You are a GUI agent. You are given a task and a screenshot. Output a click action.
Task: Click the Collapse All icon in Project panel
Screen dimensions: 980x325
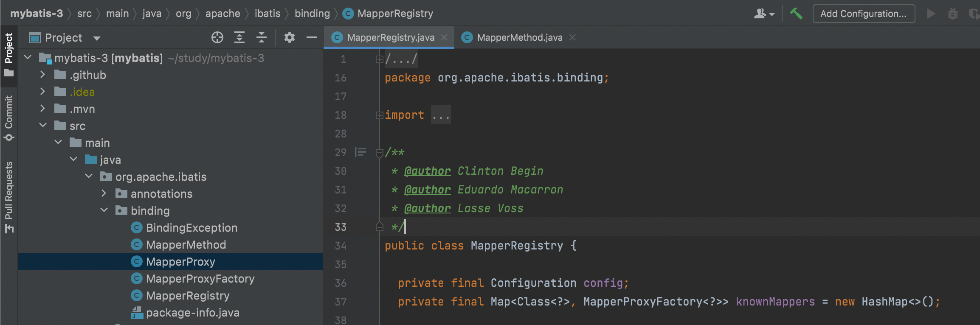point(262,38)
